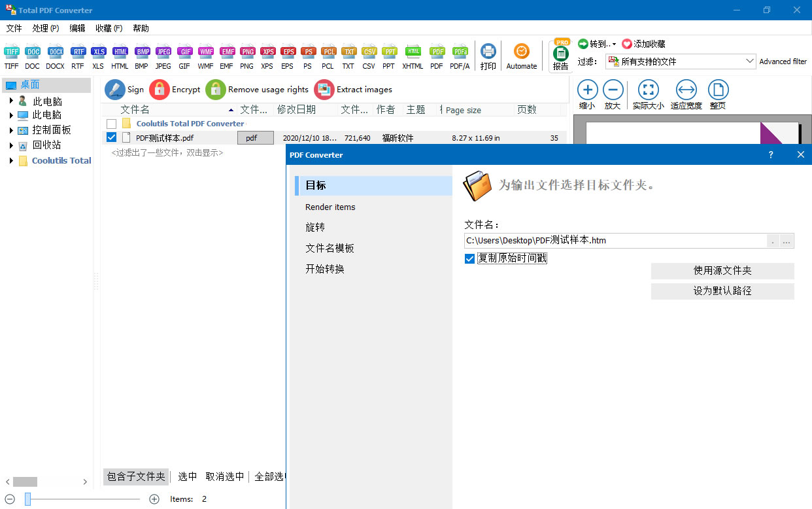The width and height of the screenshot is (812, 509).
Task: Select XLS conversion icon
Action: (x=98, y=52)
